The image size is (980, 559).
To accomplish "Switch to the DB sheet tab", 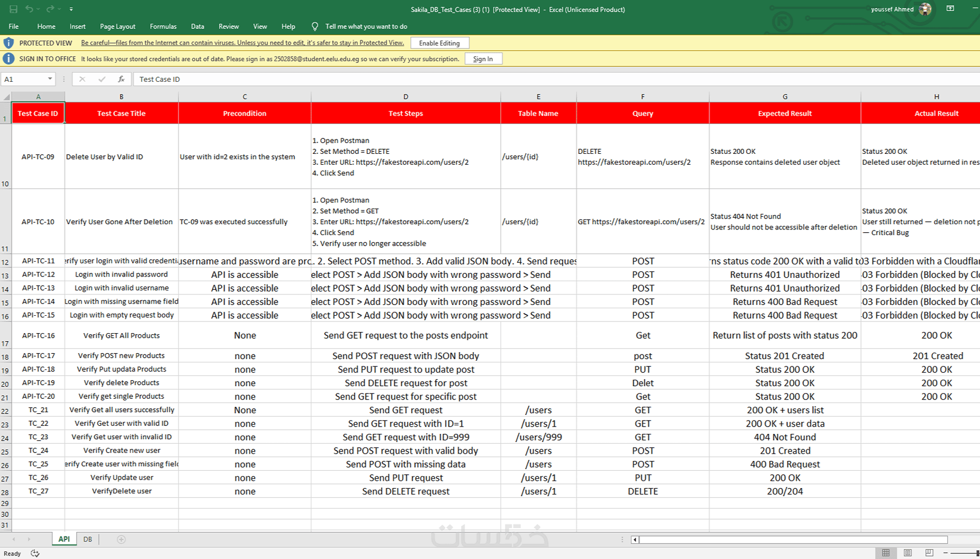I will tap(88, 539).
